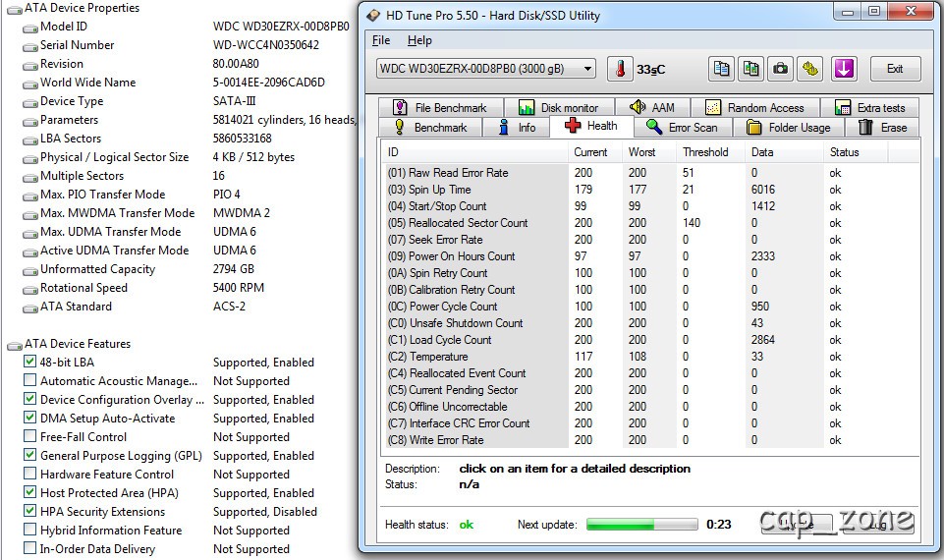The height and width of the screenshot is (560, 944).
Task: Switch to the Disk monitor tab
Action: click(x=559, y=108)
